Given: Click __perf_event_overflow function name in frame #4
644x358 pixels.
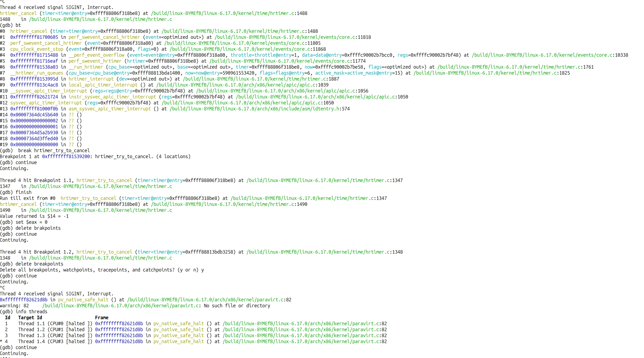Looking at the screenshot, I should point(96,55).
